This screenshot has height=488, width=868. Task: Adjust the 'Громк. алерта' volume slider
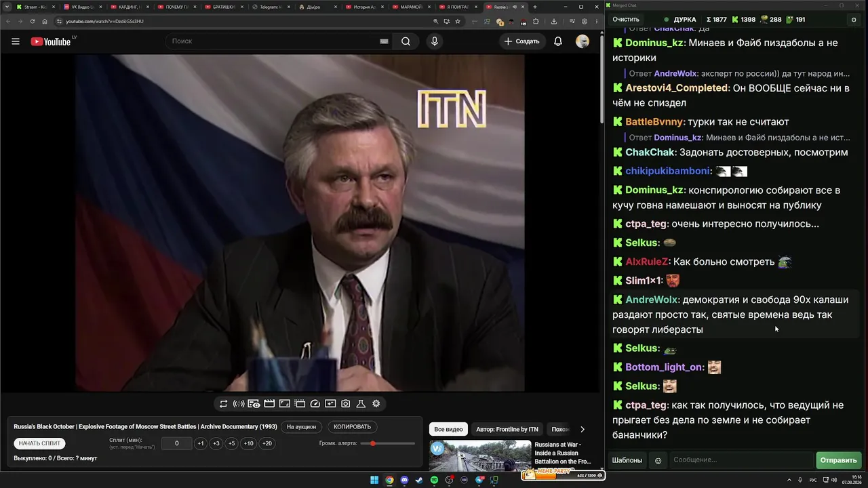(x=388, y=443)
